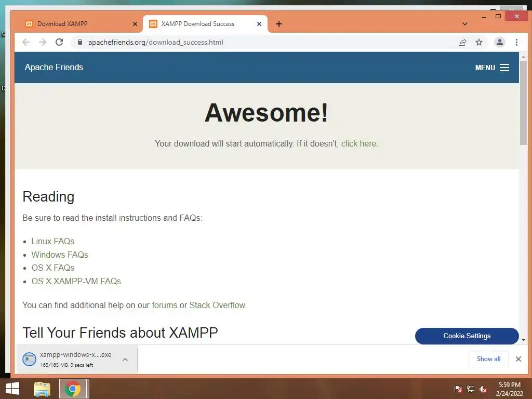Viewport: 532px width, 399px height.
Task: Open the OS X FAQs link
Action: click(x=53, y=268)
